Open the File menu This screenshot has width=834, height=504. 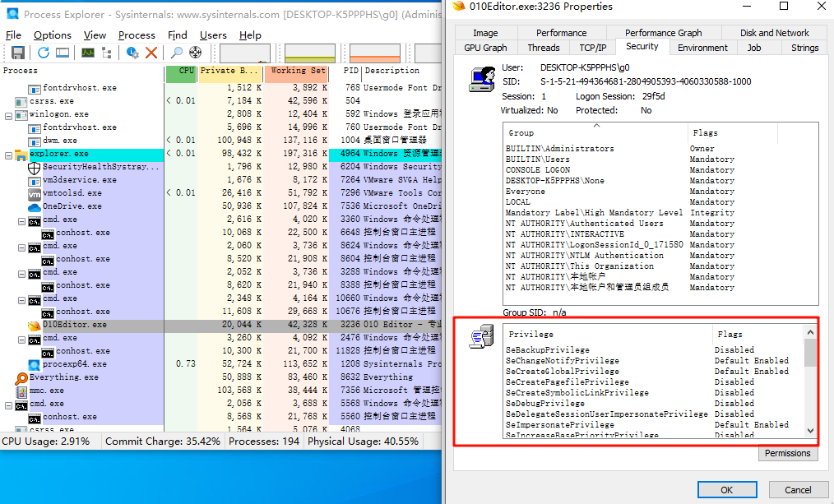point(13,35)
